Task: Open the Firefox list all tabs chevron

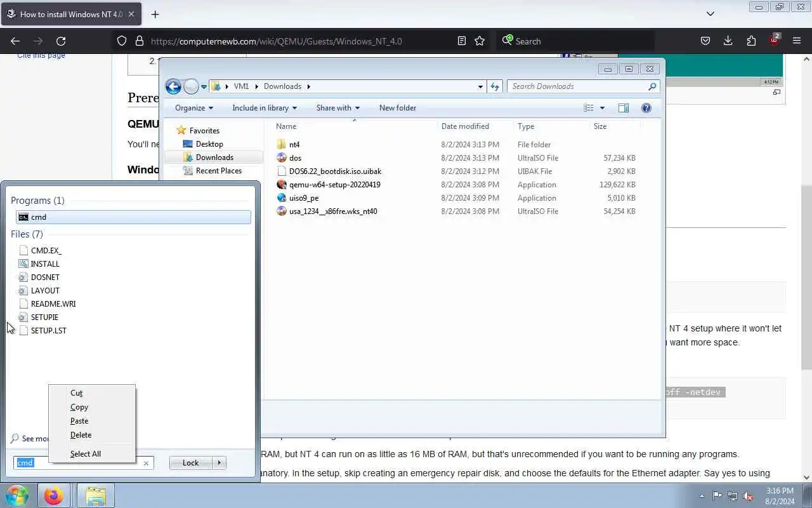Action: (710, 13)
